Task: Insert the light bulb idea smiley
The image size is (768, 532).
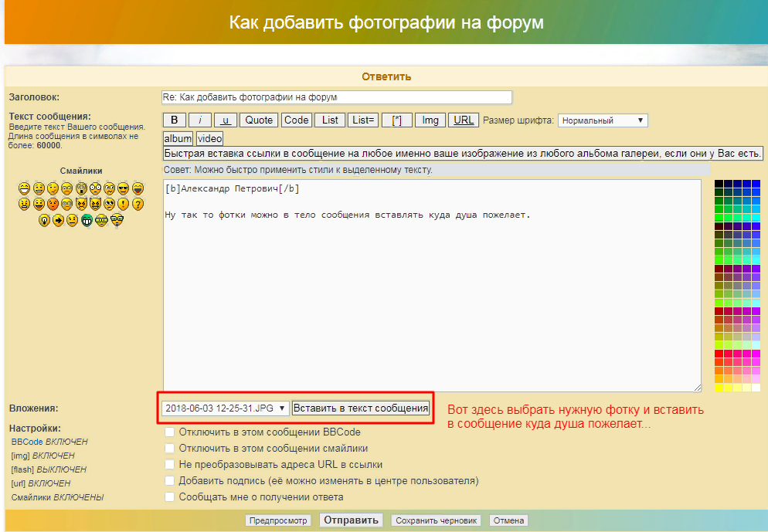Action: tap(45, 220)
